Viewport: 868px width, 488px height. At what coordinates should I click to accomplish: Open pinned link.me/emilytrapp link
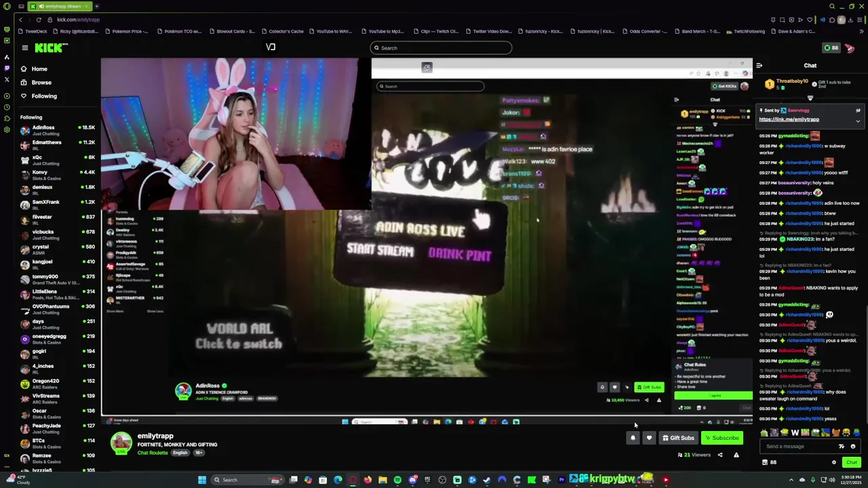[789, 119]
